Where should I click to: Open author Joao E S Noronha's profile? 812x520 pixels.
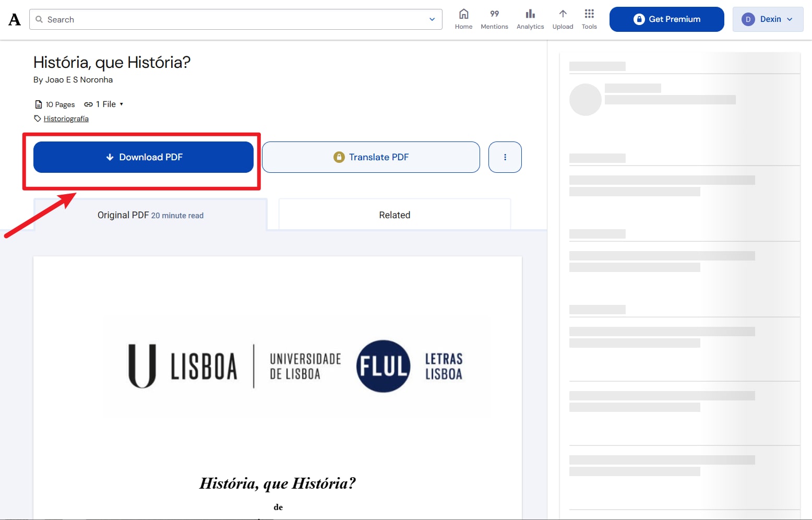79,80
